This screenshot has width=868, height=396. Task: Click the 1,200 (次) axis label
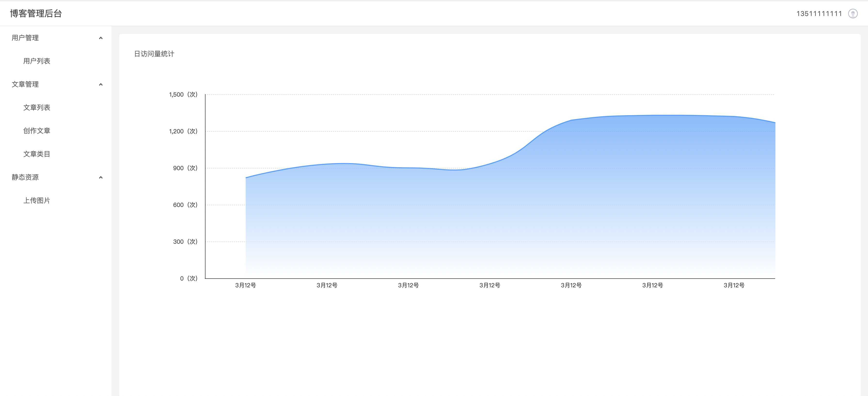pos(183,131)
